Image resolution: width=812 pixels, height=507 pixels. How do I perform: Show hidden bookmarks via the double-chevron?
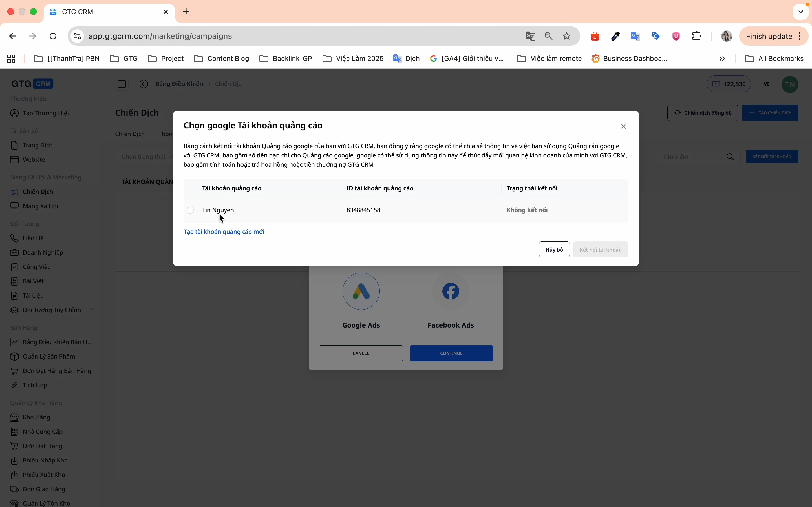(x=722, y=59)
